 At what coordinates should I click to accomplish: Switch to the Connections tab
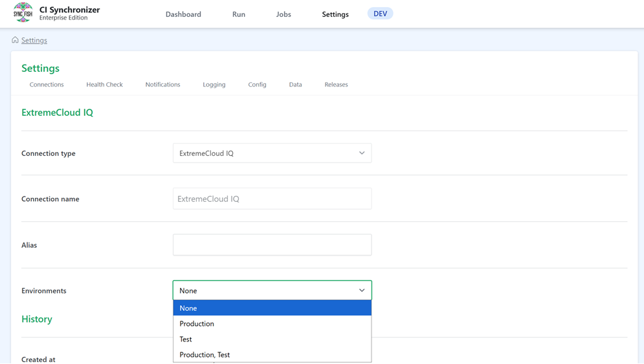click(47, 85)
